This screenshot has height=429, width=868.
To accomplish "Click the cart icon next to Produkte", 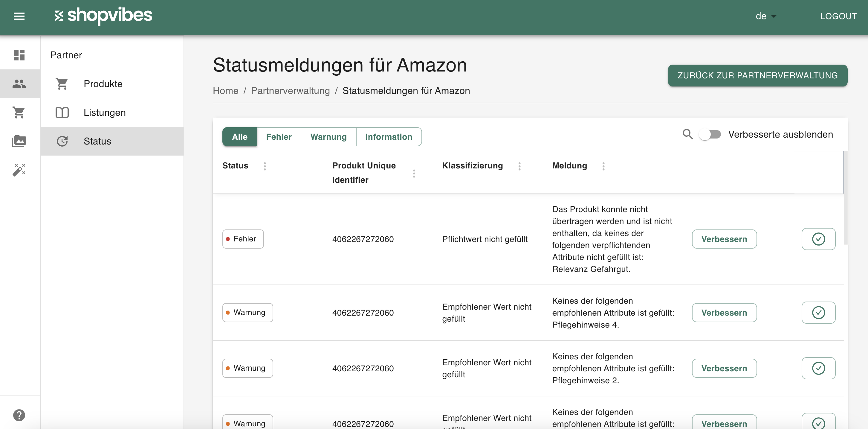I will 62,84.
